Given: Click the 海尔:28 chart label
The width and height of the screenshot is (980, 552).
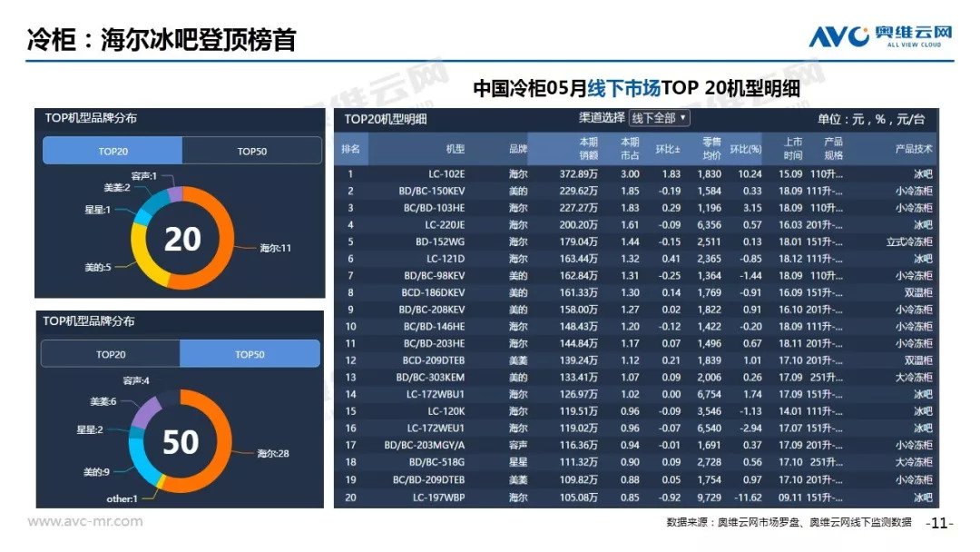Looking at the screenshot, I should [x=273, y=453].
